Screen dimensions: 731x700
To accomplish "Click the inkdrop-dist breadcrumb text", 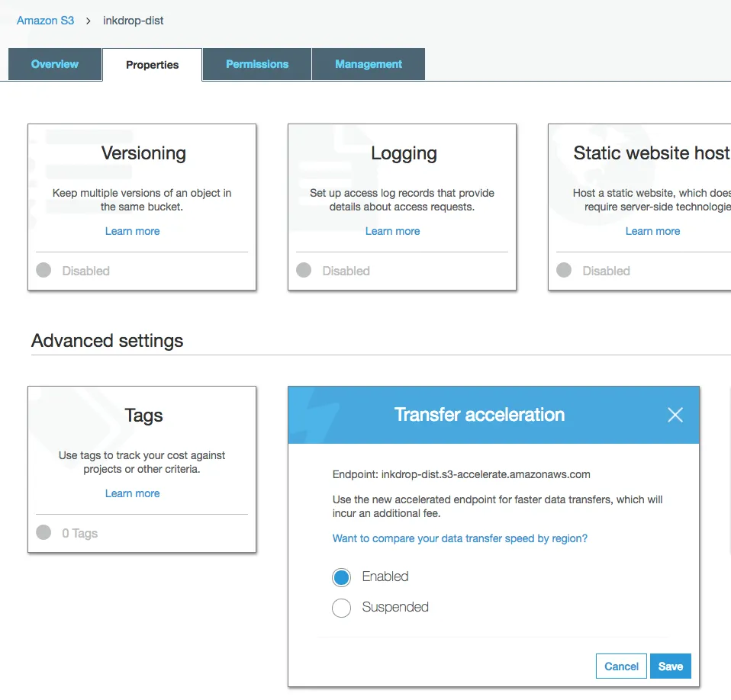I will (134, 21).
